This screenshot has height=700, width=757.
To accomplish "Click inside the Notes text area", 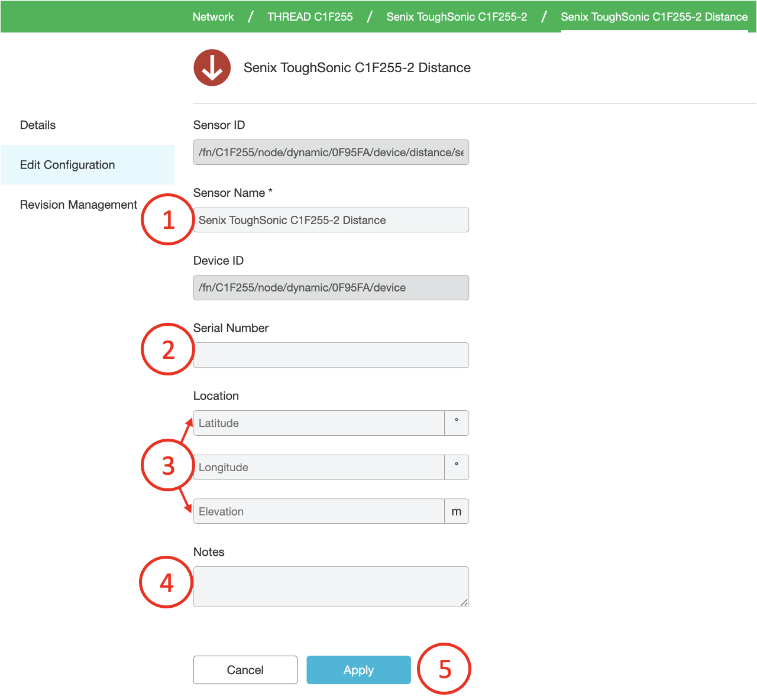I will pos(331,586).
